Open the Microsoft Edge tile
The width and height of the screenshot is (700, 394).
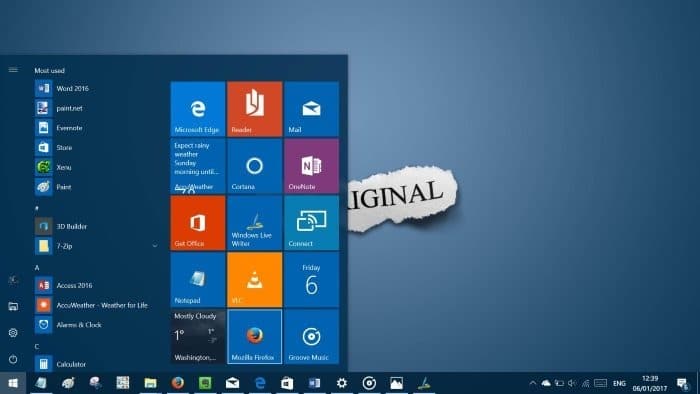[198, 109]
